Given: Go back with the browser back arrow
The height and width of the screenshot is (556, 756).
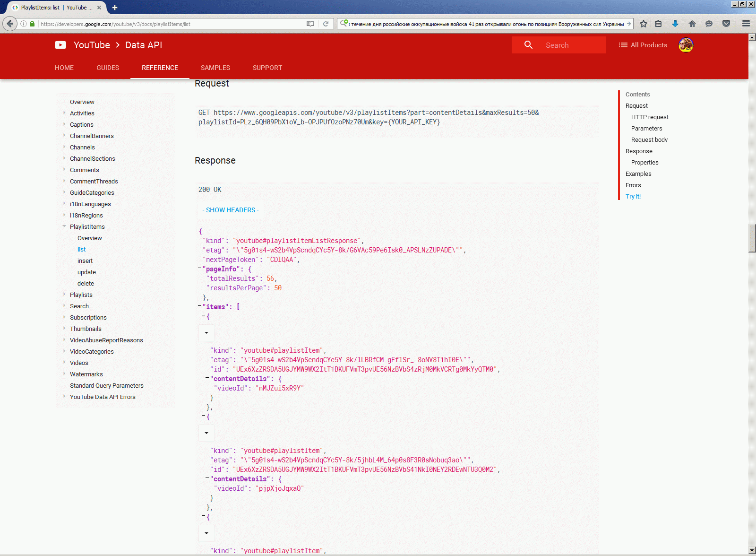Looking at the screenshot, I should click(x=10, y=24).
